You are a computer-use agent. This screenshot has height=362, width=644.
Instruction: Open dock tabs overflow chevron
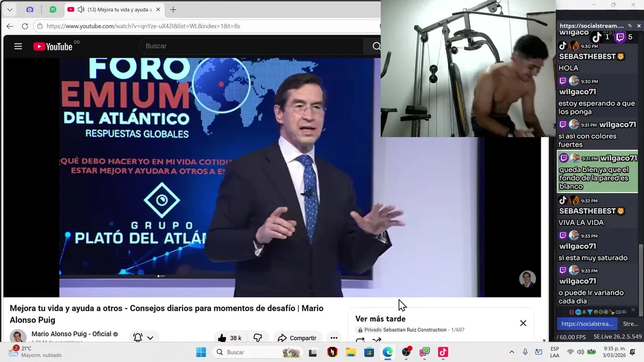pyautogui.click(x=633, y=310)
